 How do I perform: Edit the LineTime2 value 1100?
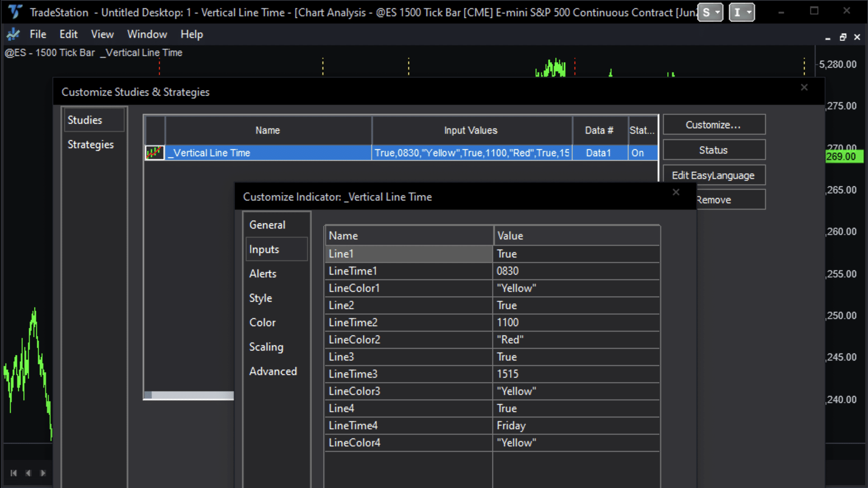pyautogui.click(x=576, y=323)
